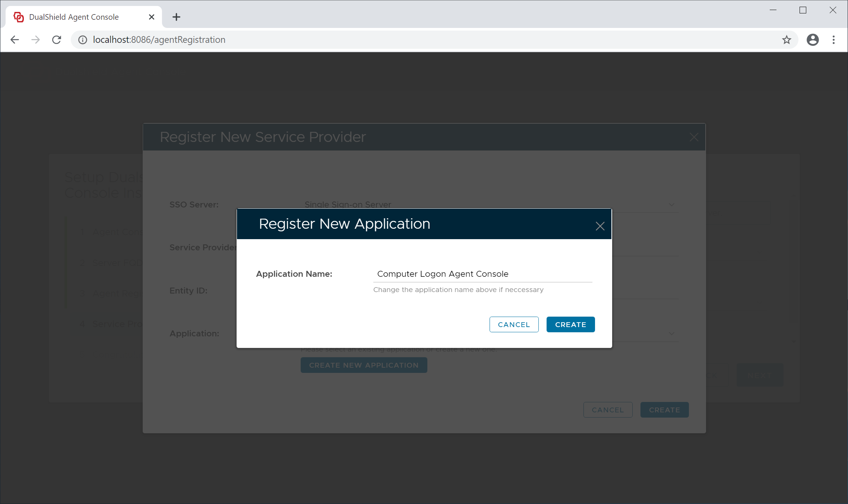Click CREATE in the Service Provider dialog

point(664,410)
